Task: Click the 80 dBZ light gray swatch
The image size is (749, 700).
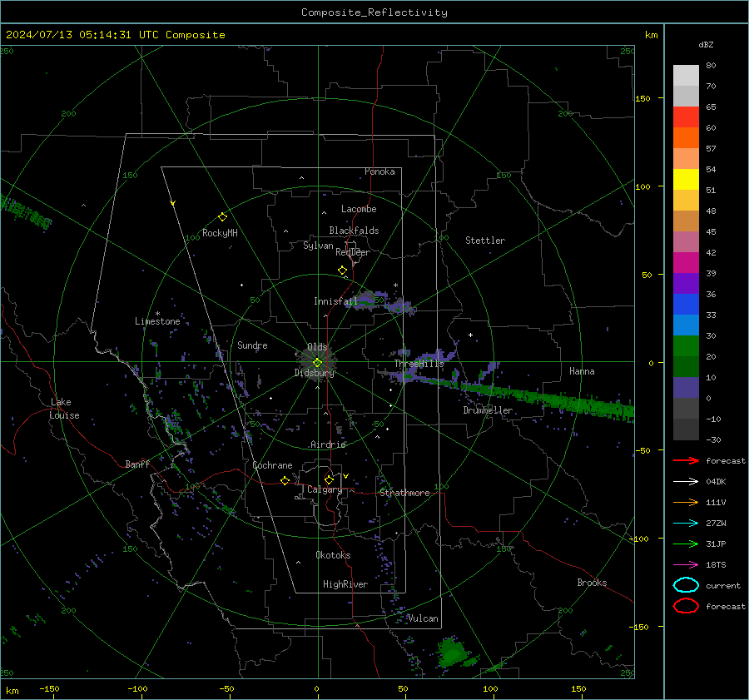Action: click(686, 75)
